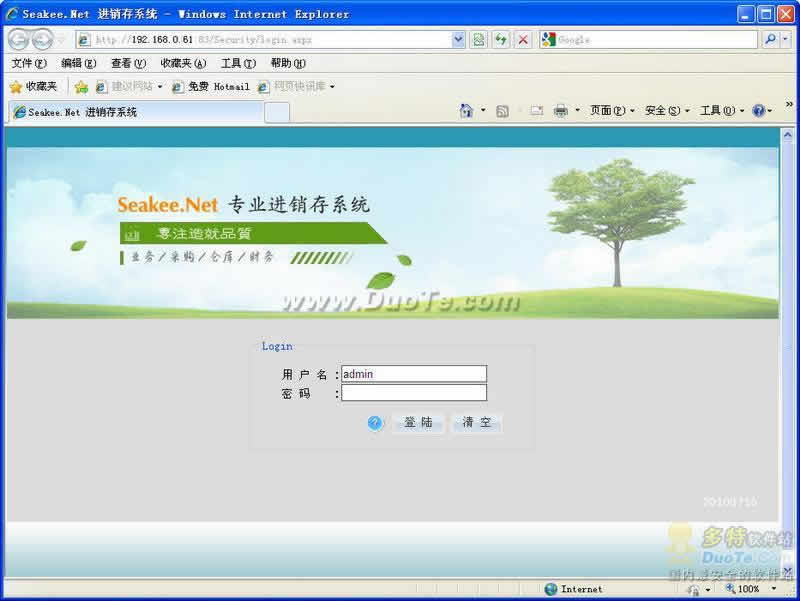Image resolution: width=800 pixels, height=601 pixels.
Task: Click the scroll up arrow of page scrollbar
Action: (787, 135)
